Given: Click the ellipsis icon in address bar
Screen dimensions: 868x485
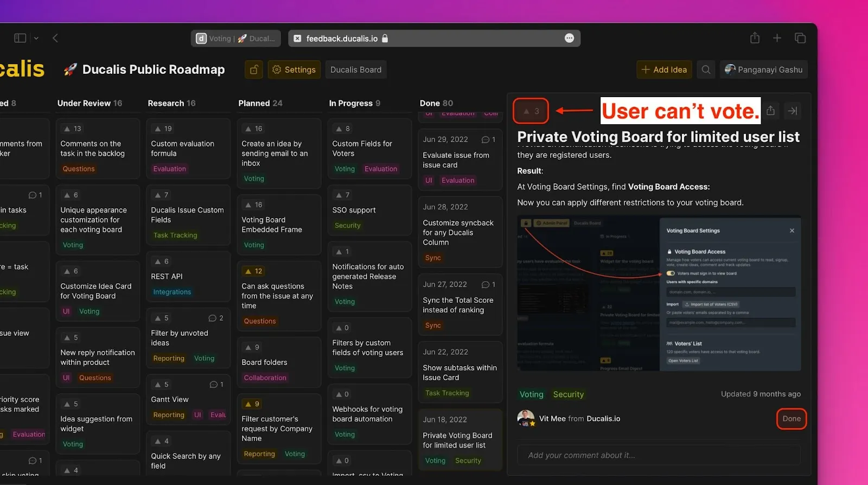Looking at the screenshot, I should coord(569,38).
